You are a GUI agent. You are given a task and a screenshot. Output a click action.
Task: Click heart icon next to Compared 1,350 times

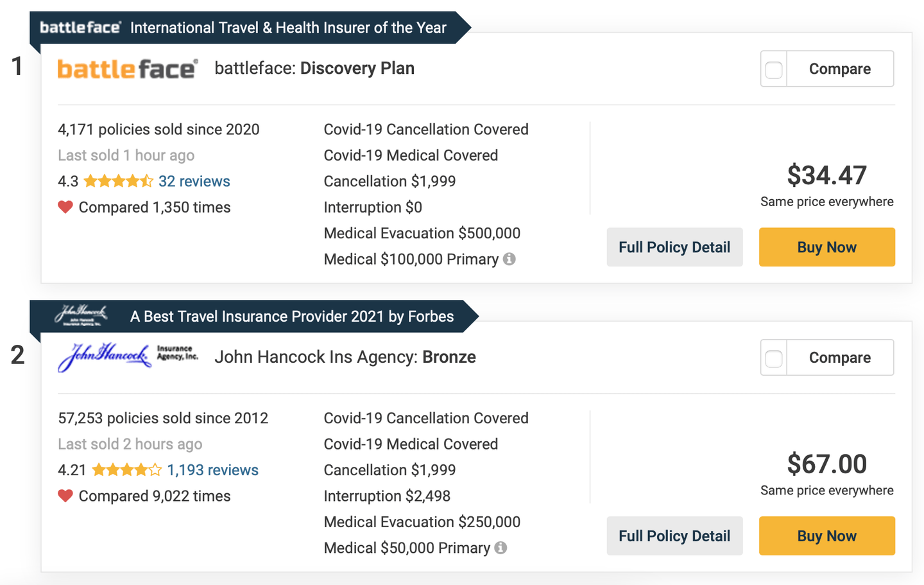pyautogui.click(x=65, y=207)
